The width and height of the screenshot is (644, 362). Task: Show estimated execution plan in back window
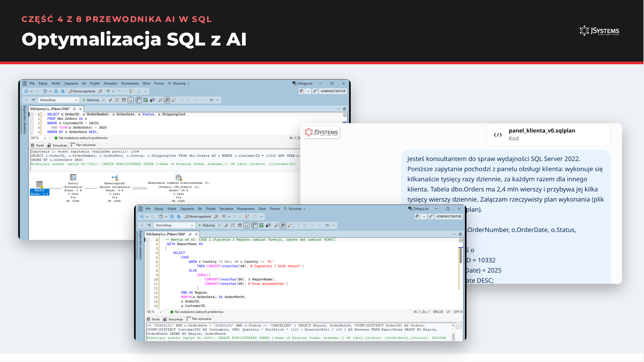(x=117, y=100)
